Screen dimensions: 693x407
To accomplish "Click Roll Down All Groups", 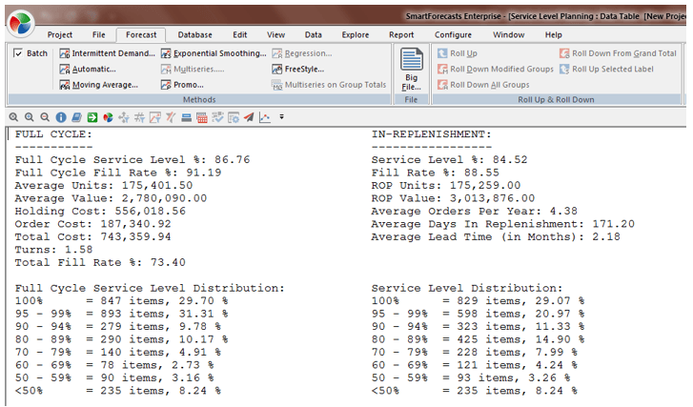I will 483,85.
